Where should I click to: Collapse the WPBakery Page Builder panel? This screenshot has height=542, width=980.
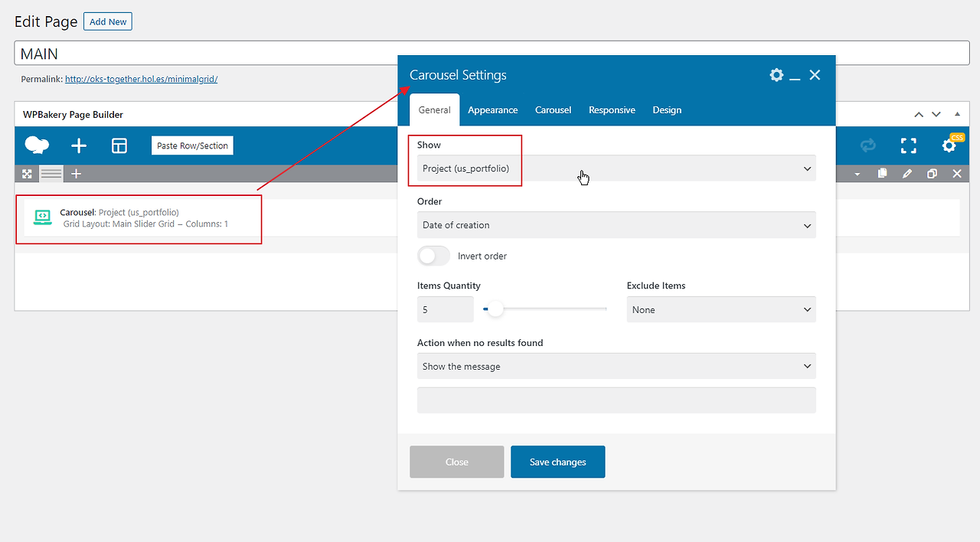click(x=957, y=114)
